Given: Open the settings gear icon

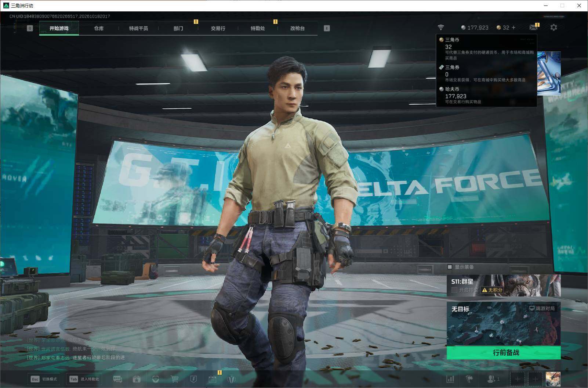Looking at the screenshot, I should coord(553,28).
